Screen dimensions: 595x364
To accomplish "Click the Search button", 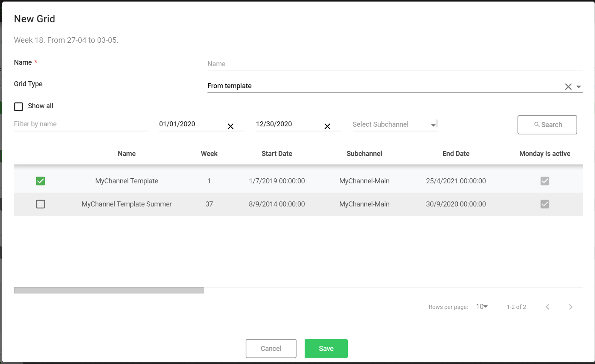I will 547,125.
